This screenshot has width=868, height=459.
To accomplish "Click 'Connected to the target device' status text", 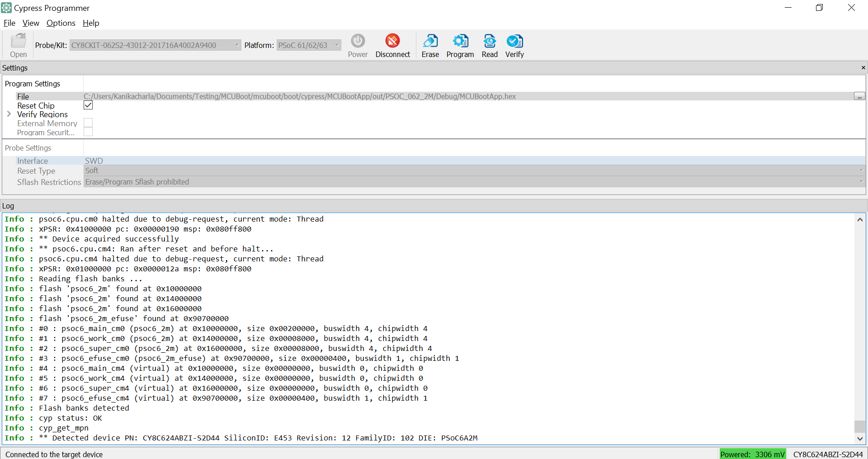I will pos(54,454).
